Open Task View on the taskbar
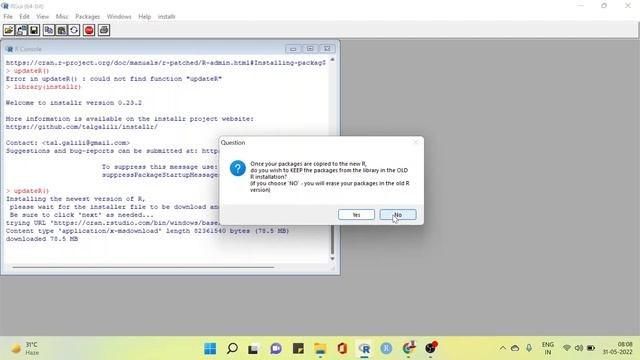This screenshot has height=360, width=640. click(253, 348)
